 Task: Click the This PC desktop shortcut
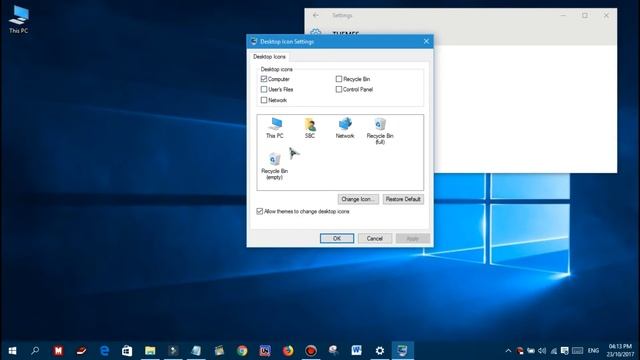pyautogui.click(x=19, y=19)
